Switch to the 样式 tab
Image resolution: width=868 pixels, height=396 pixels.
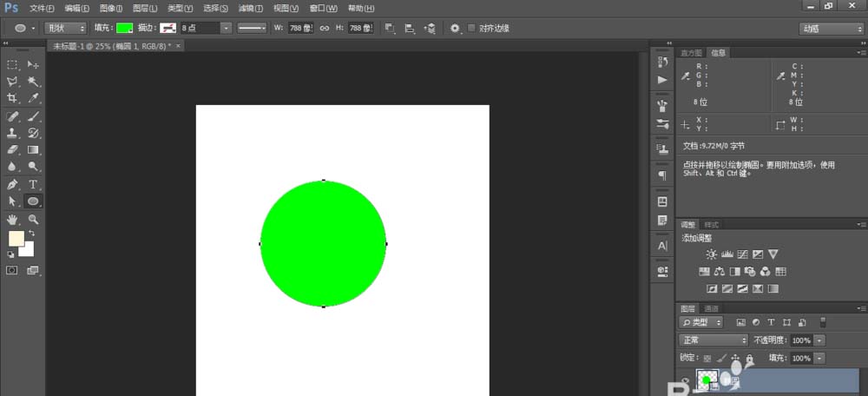pos(712,224)
